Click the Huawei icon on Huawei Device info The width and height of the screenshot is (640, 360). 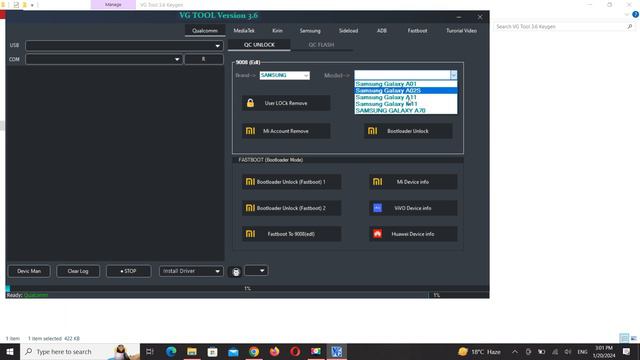pos(378,234)
